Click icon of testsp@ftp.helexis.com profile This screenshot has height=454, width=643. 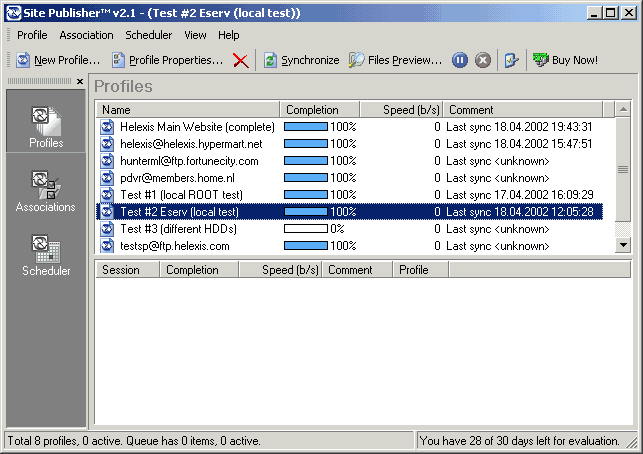point(107,246)
